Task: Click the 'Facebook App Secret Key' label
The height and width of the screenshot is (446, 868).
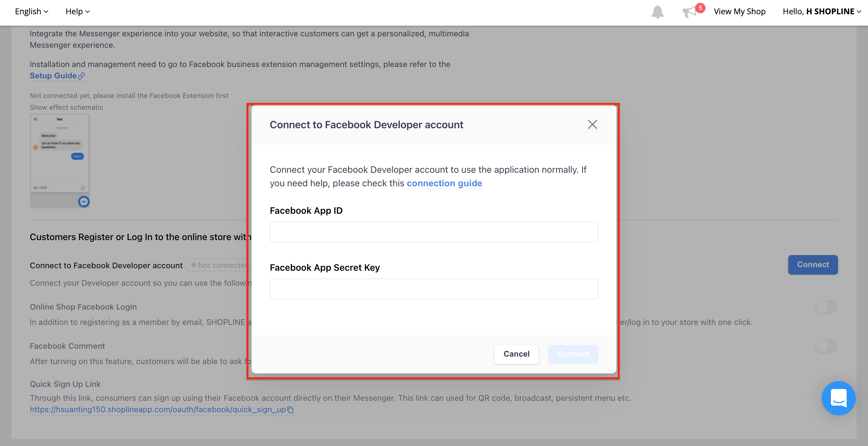Action: coord(325,268)
